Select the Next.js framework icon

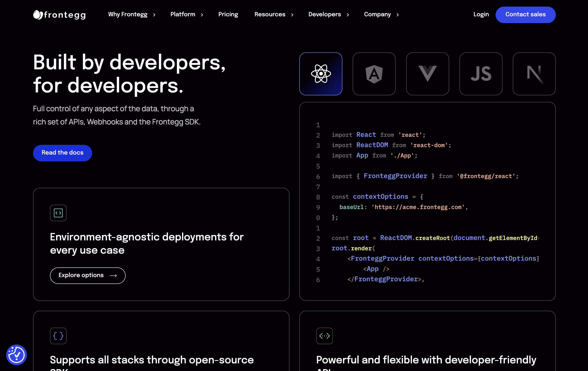tap(534, 74)
